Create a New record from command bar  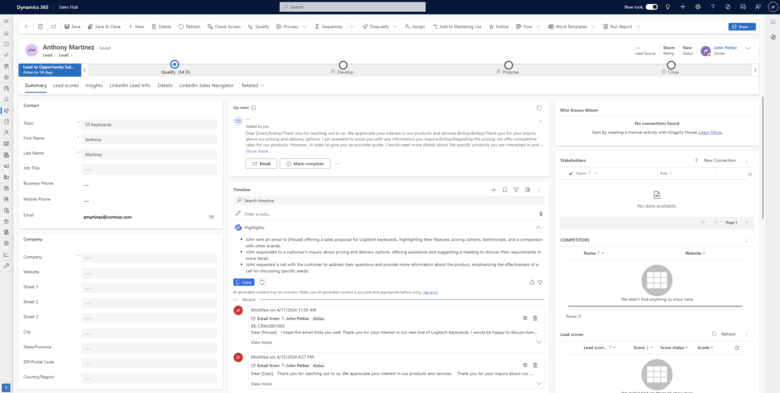tap(136, 27)
